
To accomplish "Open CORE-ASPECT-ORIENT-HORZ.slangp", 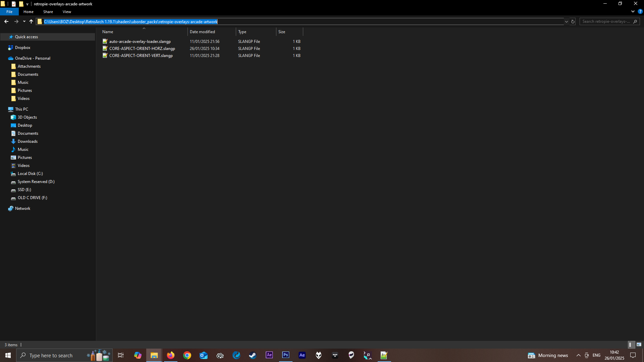I will tap(142, 48).
